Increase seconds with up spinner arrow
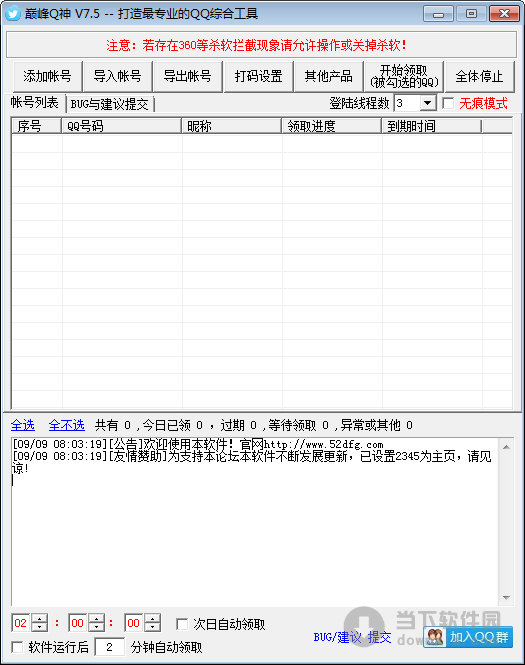Viewport: 525px width, 665px height. [x=153, y=618]
